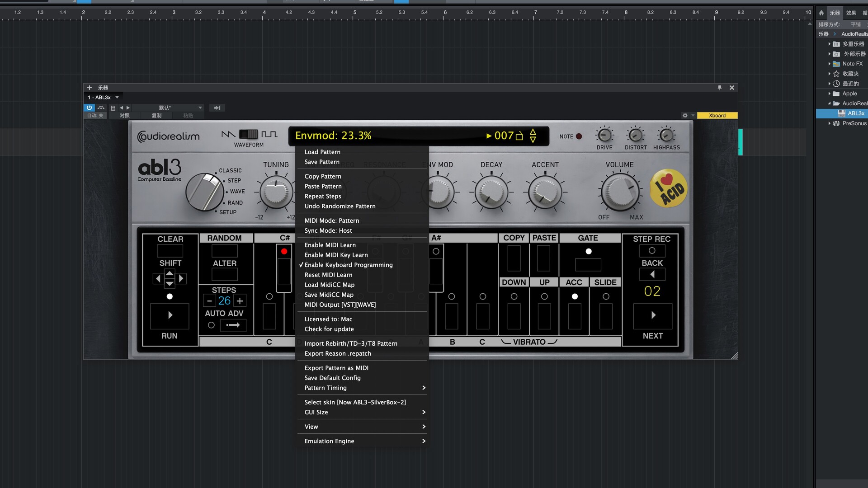Choose Copy Pattern from the menu
Image resolution: width=868 pixels, height=488 pixels.
coord(323,176)
